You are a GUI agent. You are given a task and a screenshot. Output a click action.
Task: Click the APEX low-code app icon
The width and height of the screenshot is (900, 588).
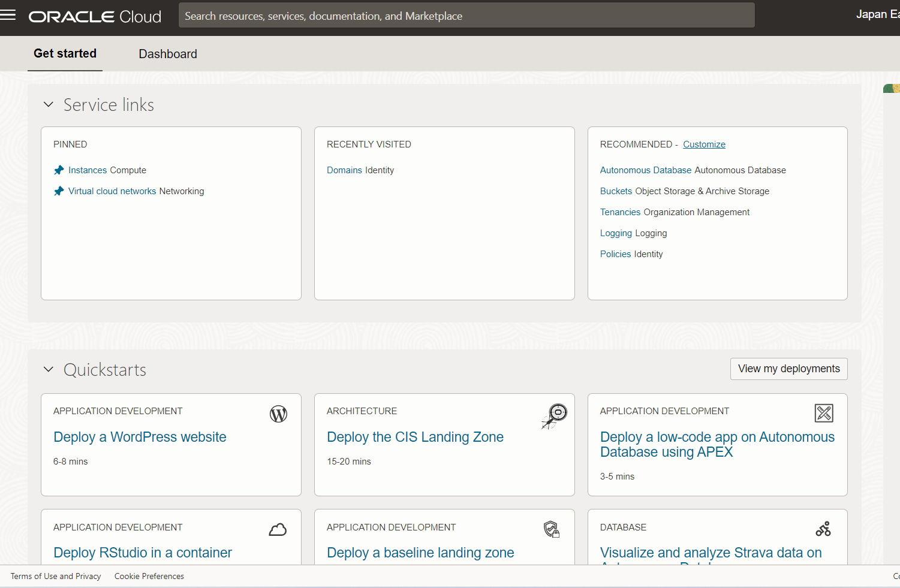[x=824, y=413]
